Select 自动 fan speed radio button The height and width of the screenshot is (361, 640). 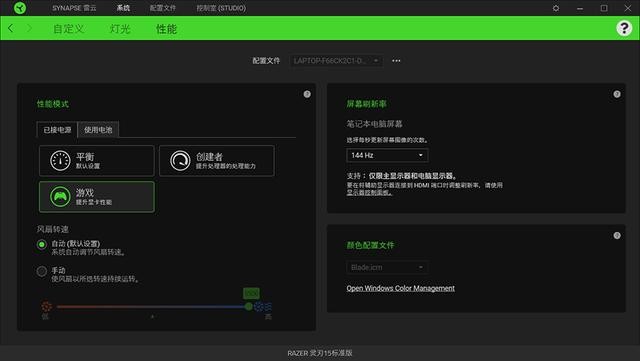pos(42,245)
